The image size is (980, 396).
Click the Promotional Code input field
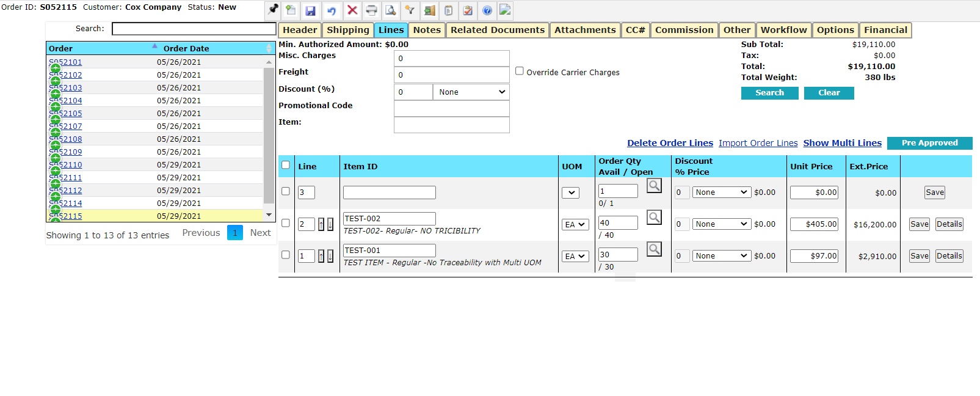coord(452,108)
